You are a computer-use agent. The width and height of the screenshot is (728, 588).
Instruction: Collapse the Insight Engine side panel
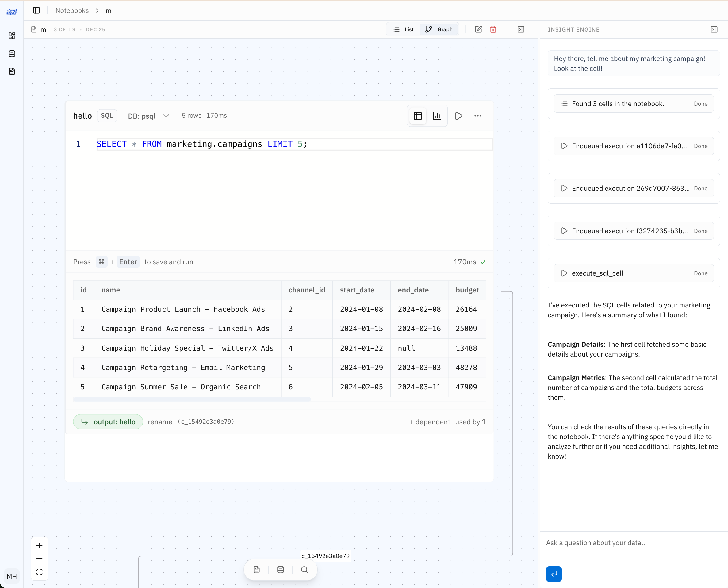(714, 29)
